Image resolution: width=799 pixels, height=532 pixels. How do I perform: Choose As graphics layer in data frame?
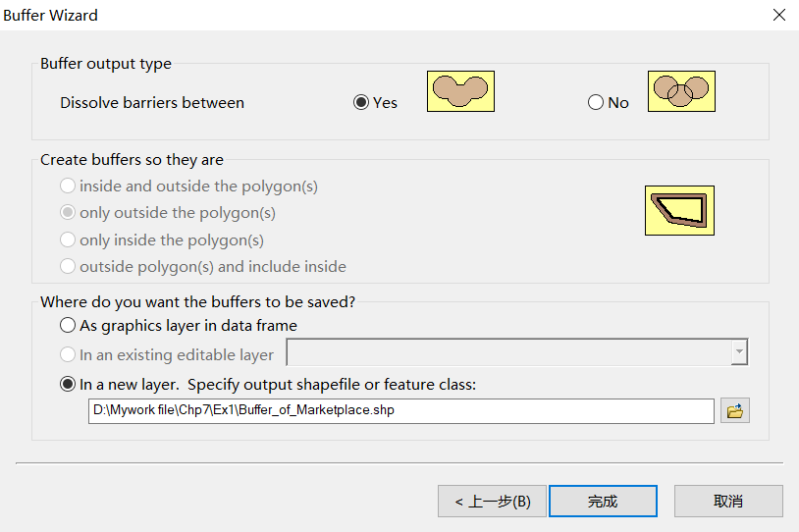[68, 325]
